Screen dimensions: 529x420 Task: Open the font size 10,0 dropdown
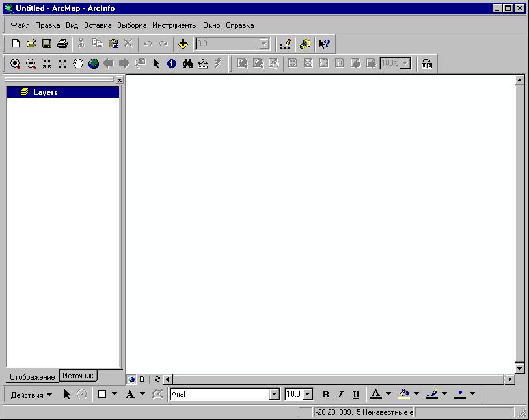307,394
